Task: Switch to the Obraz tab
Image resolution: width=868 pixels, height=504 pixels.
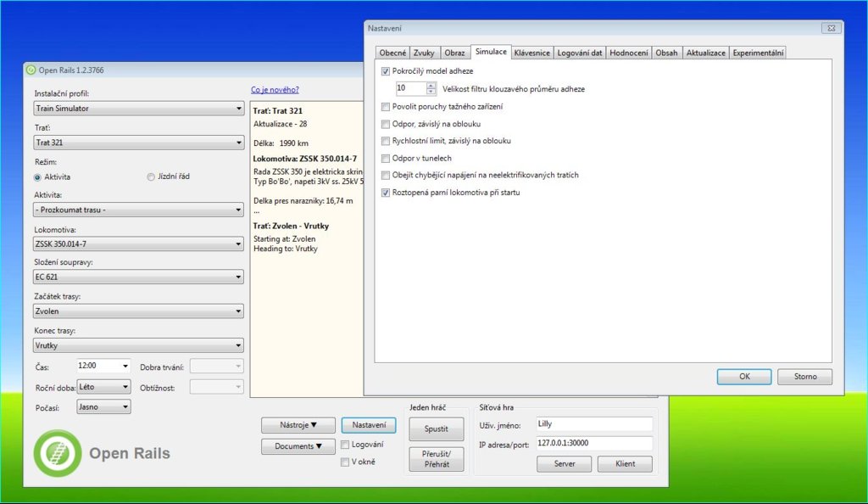Action: click(454, 53)
